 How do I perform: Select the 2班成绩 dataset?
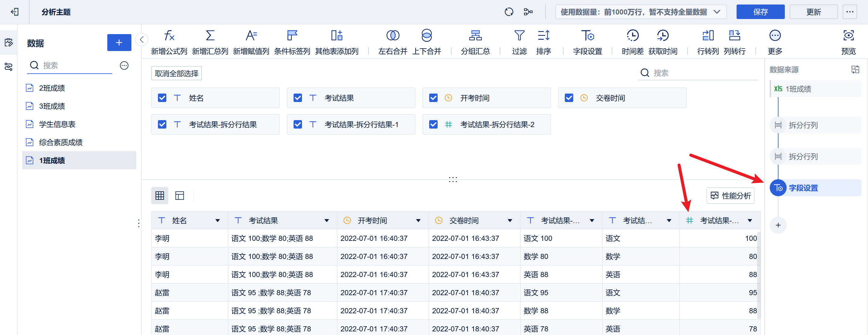pyautogui.click(x=52, y=88)
